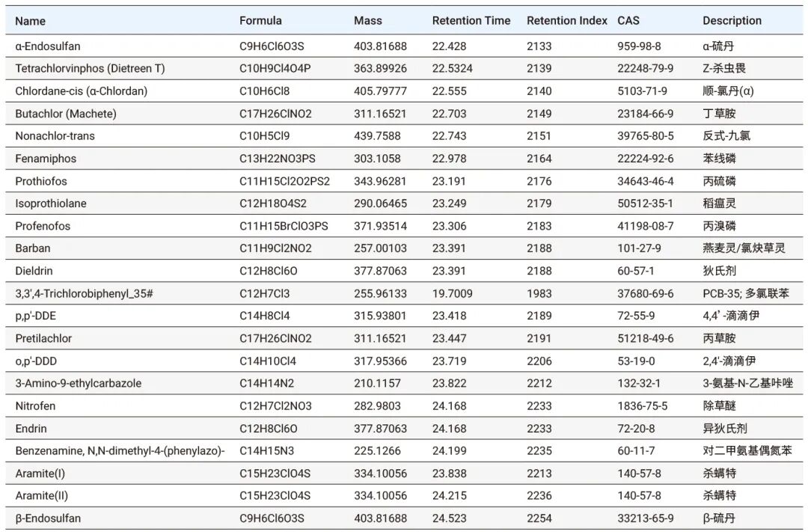The width and height of the screenshot is (808, 532).
Task: Select the Barban name cell
Action: [32, 248]
